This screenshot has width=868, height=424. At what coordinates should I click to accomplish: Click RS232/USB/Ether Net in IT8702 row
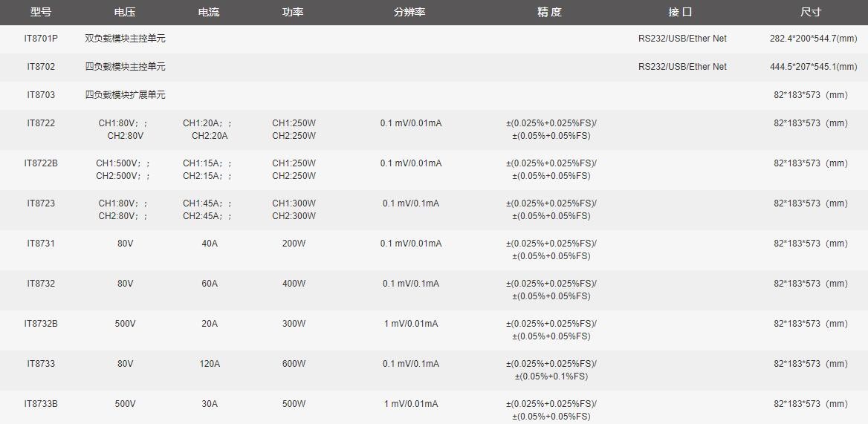point(682,66)
